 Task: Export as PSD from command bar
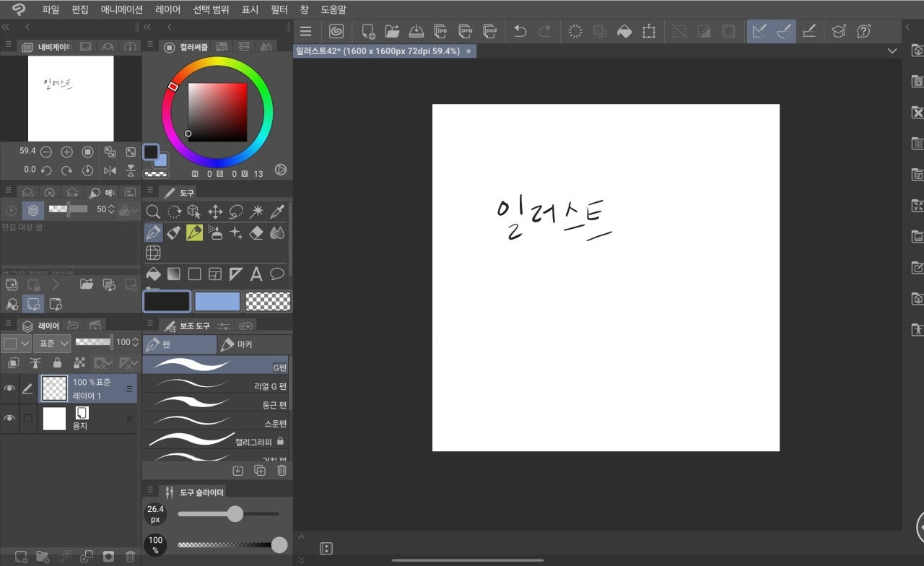(x=490, y=31)
